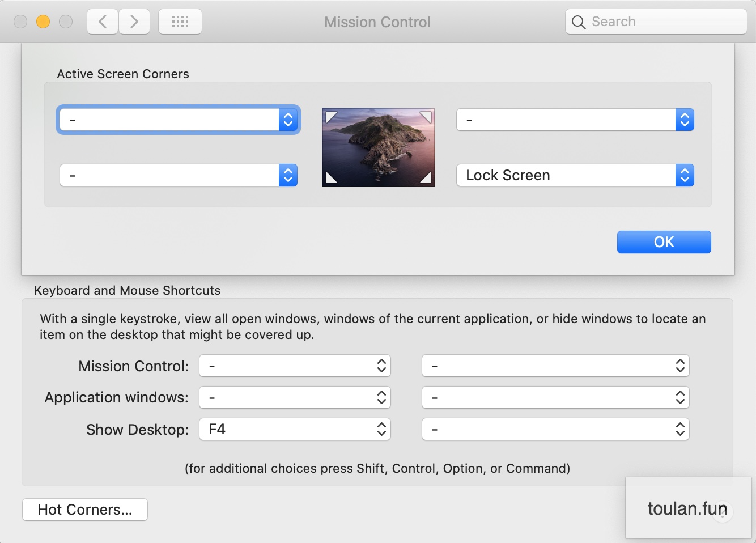Open the top-right screen corner dropdown
The image size is (756, 543).
[x=574, y=120]
